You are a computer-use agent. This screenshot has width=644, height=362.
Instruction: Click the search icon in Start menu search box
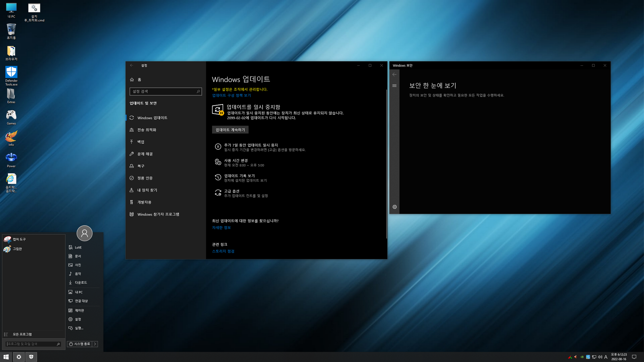[x=58, y=344]
